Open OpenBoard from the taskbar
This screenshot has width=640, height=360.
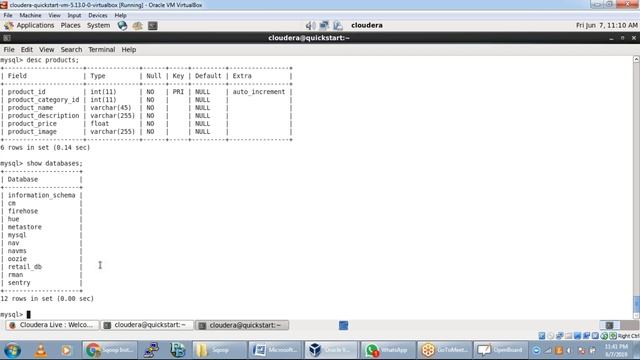point(500,350)
